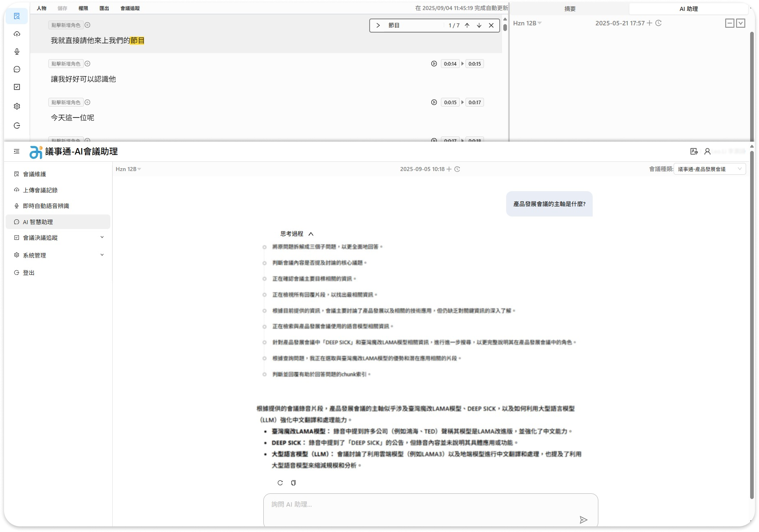
Task: Play the 0:0:14 transcript segment
Action: click(434, 64)
